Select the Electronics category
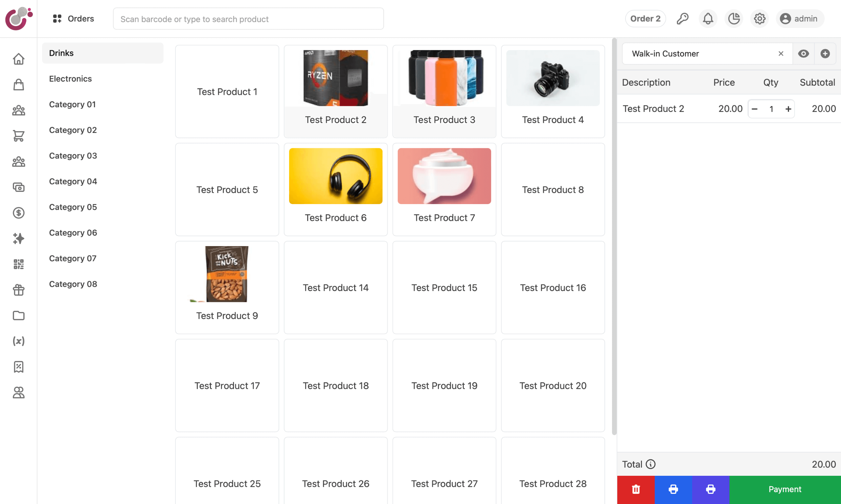The width and height of the screenshot is (841, 504). [x=70, y=79]
